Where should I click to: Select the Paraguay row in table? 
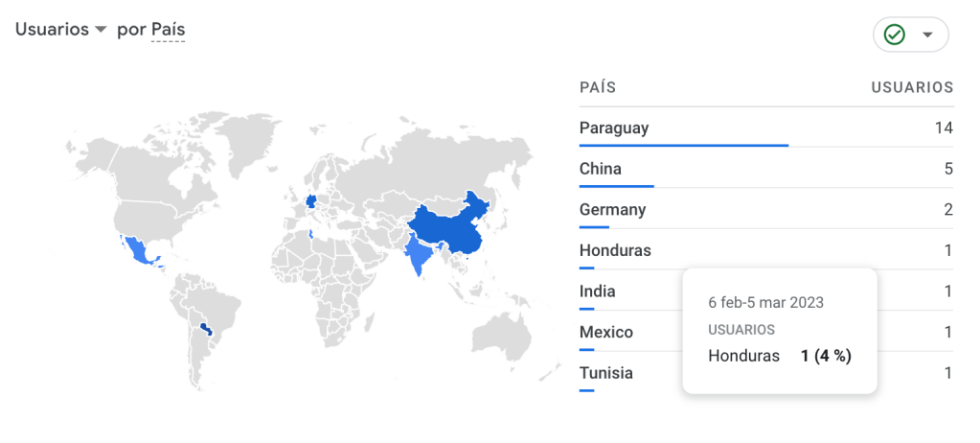614,128
